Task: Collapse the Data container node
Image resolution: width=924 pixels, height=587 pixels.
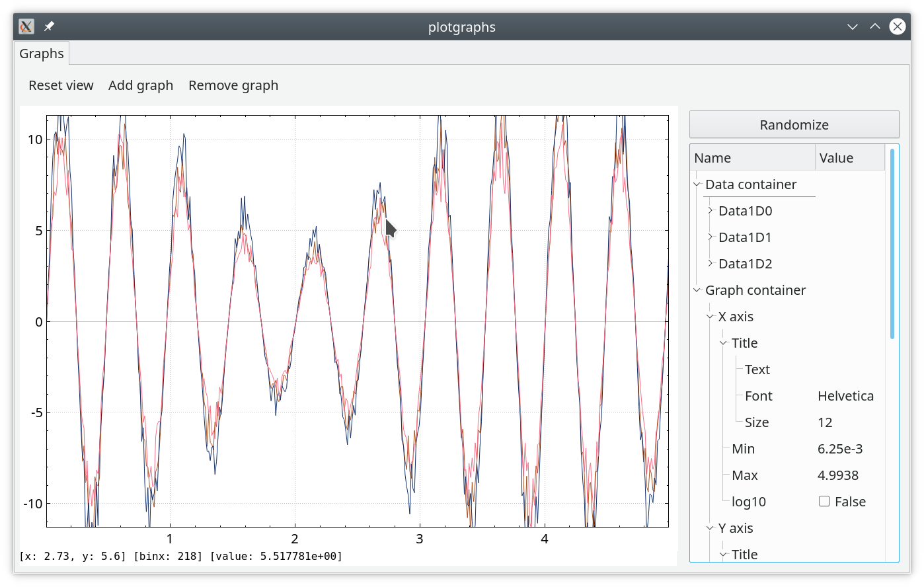Action: point(697,184)
